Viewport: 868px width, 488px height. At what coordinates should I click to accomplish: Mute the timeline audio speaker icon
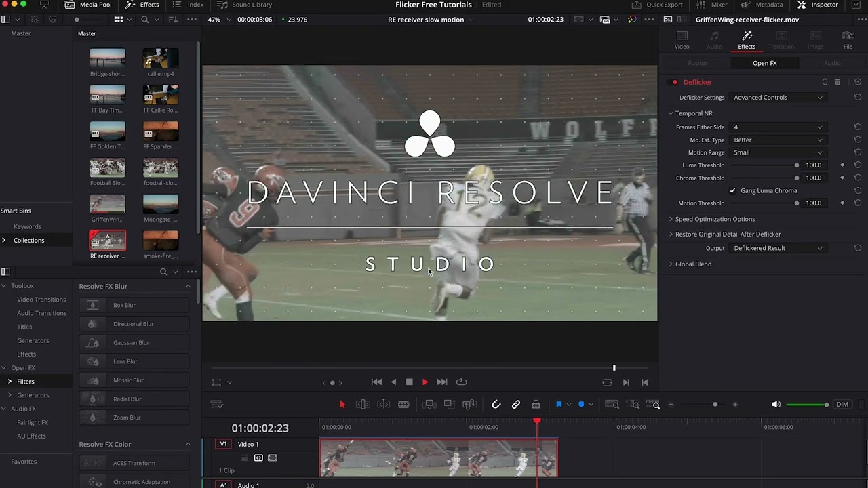point(776,405)
